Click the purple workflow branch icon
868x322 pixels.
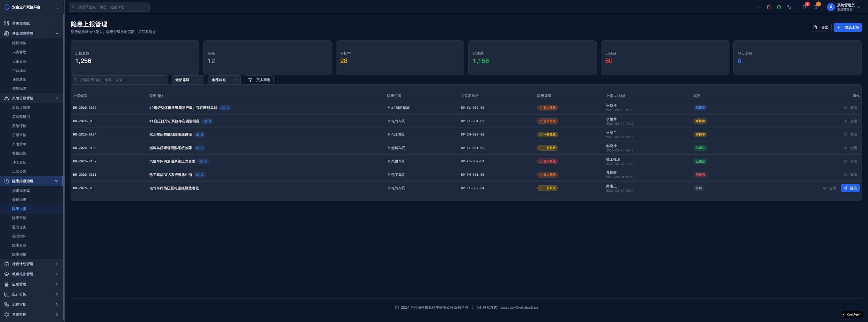coord(789,7)
